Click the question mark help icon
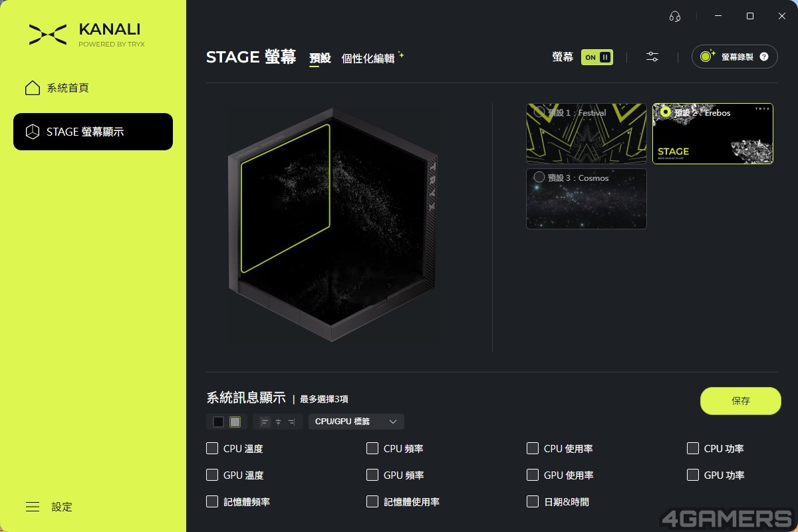Viewport: 798px width, 532px height. [x=764, y=57]
